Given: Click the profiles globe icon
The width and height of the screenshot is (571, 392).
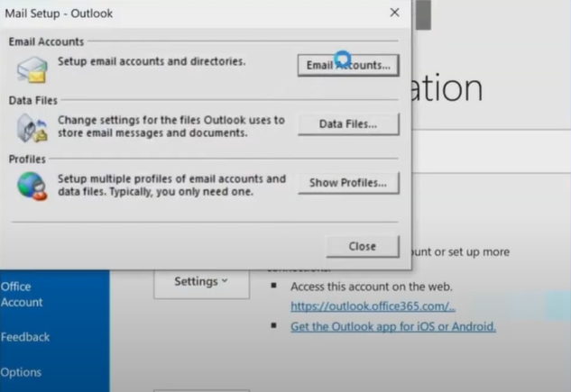Looking at the screenshot, I should coord(32,187).
